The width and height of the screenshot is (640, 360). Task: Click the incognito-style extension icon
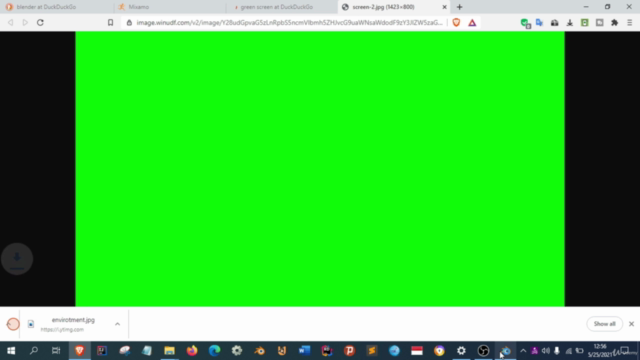coord(554,23)
